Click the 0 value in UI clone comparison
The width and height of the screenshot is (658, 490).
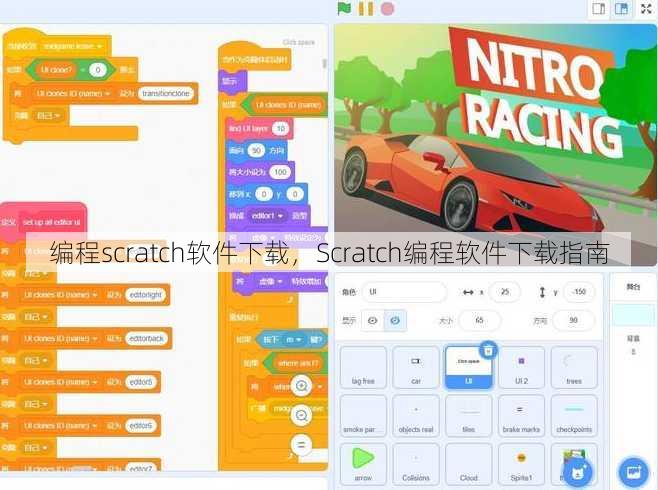(98, 70)
